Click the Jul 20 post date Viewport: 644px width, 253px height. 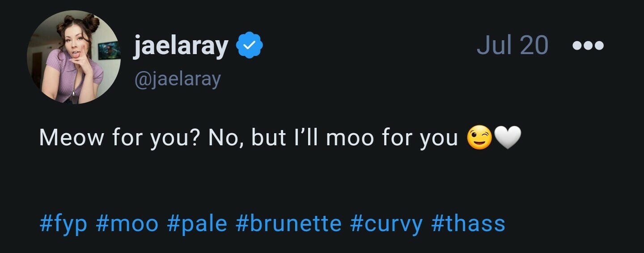(512, 45)
